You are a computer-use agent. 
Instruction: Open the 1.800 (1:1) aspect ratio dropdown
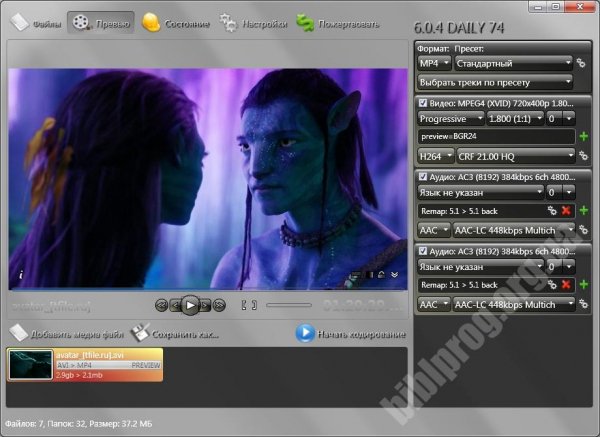pos(515,119)
